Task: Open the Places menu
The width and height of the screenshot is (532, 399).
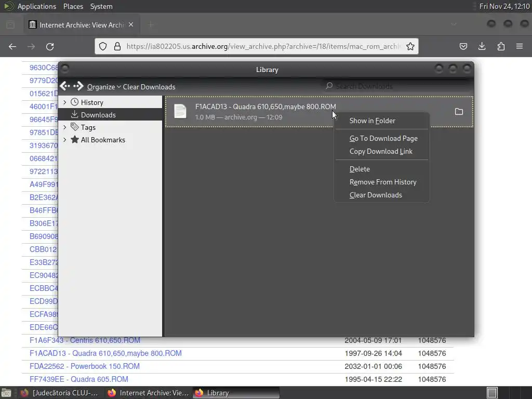Action: 73,6
